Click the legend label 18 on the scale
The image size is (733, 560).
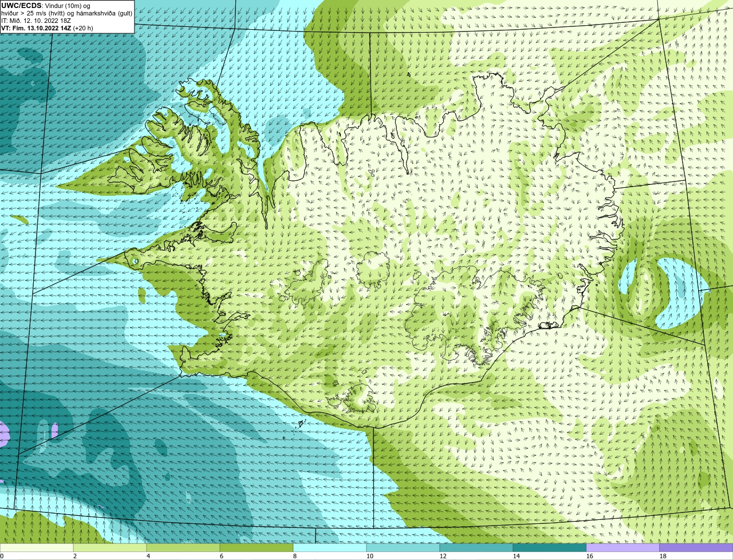(663, 556)
